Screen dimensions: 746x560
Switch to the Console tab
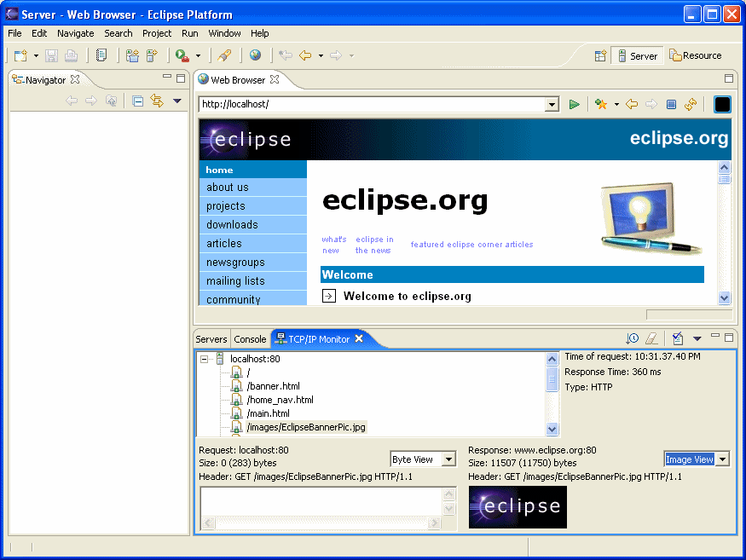pyautogui.click(x=251, y=339)
